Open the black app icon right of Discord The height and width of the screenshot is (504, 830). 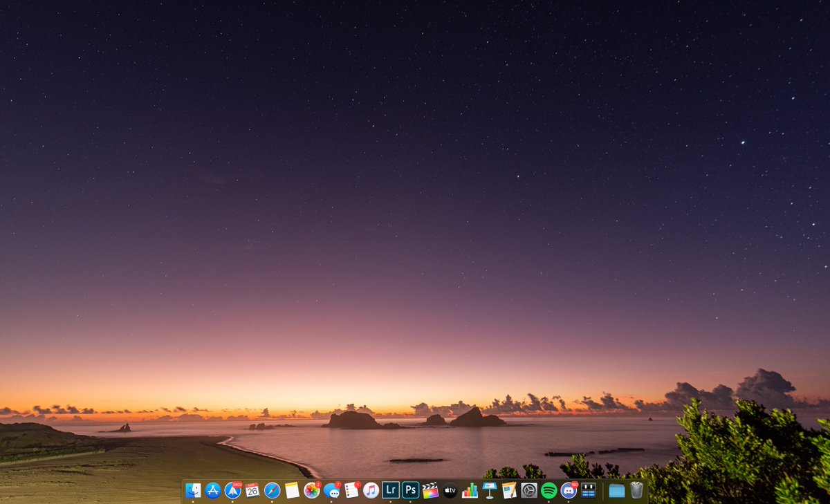[x=589, y=490]
